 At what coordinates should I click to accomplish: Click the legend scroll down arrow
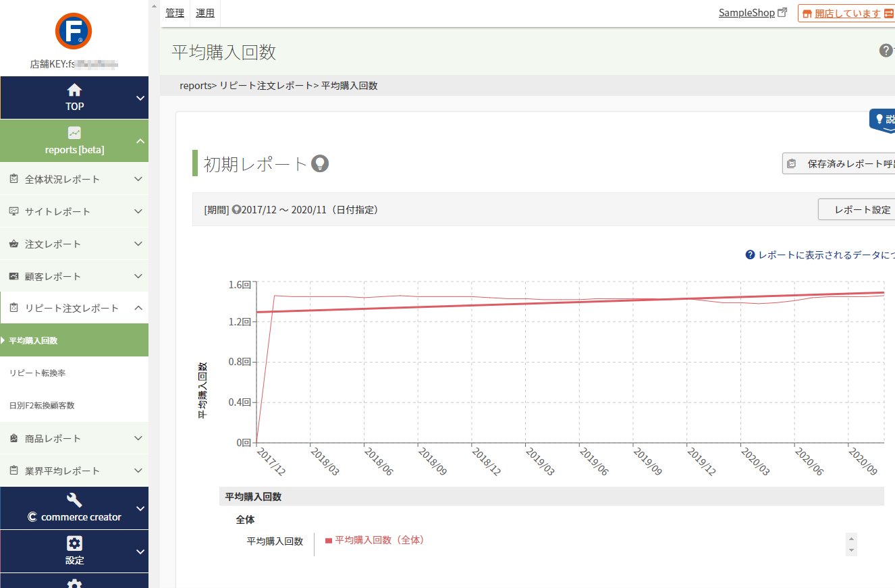(x=851, y=551)
